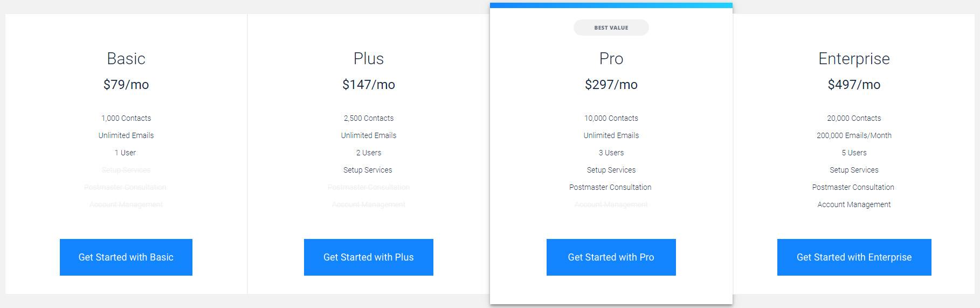Click the $147/mo price text
Viewport: 980px width, 308px height.
coord(369,85)
